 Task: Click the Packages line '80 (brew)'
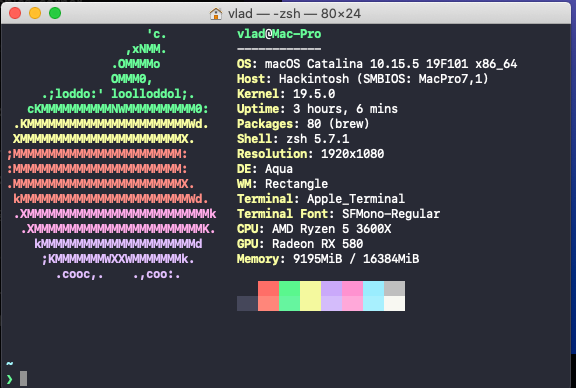tap(303, 124)
